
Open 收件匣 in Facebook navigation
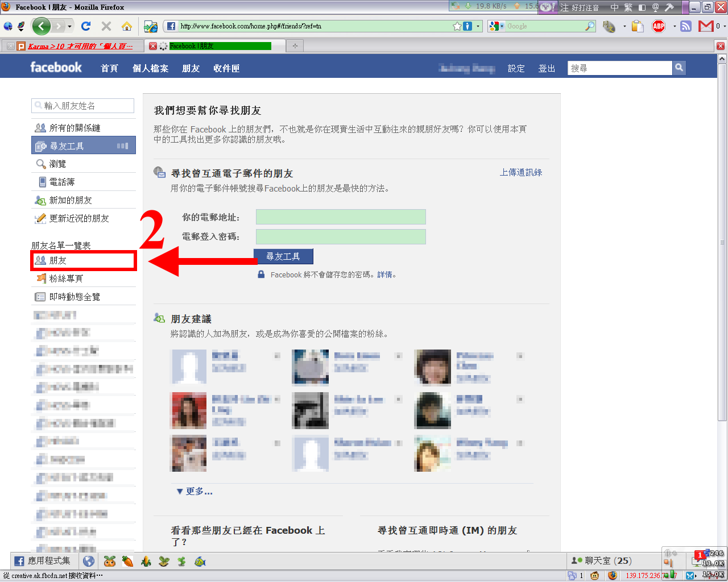click(226, 68)
